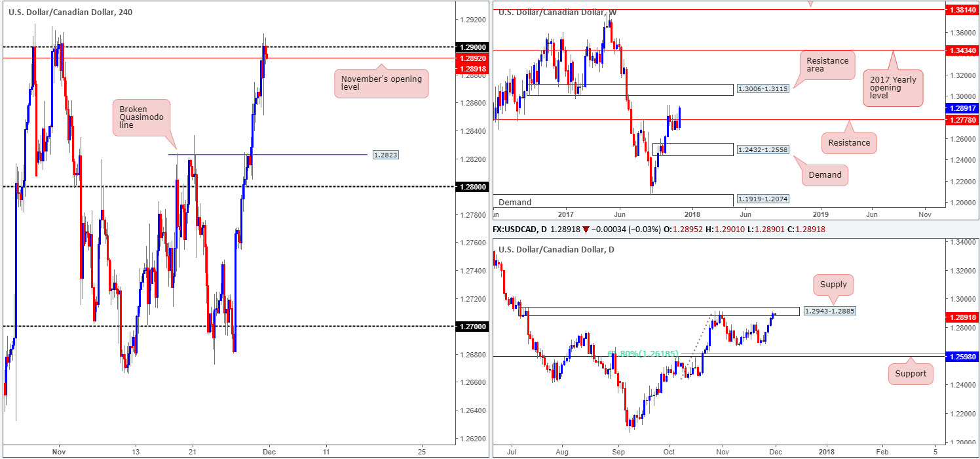Click the Broken Quasimodo line annotation
This screenshot has width=980, height=459.
coord(141,117)
